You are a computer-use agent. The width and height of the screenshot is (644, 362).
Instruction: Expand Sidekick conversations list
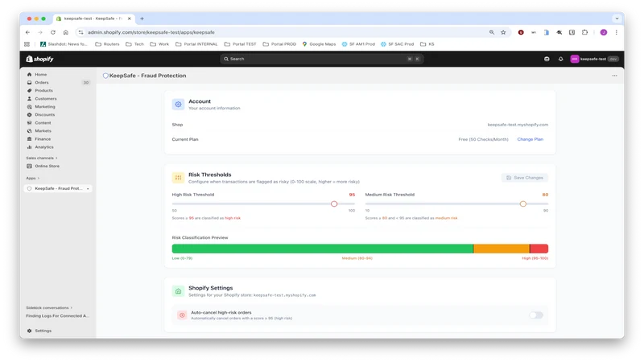tap(49, 308)
